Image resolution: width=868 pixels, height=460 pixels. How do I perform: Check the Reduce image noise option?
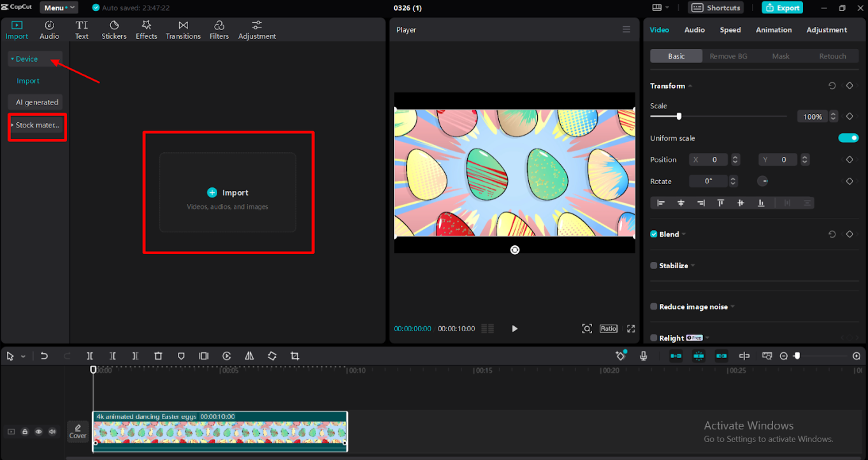tap(653, 306)
